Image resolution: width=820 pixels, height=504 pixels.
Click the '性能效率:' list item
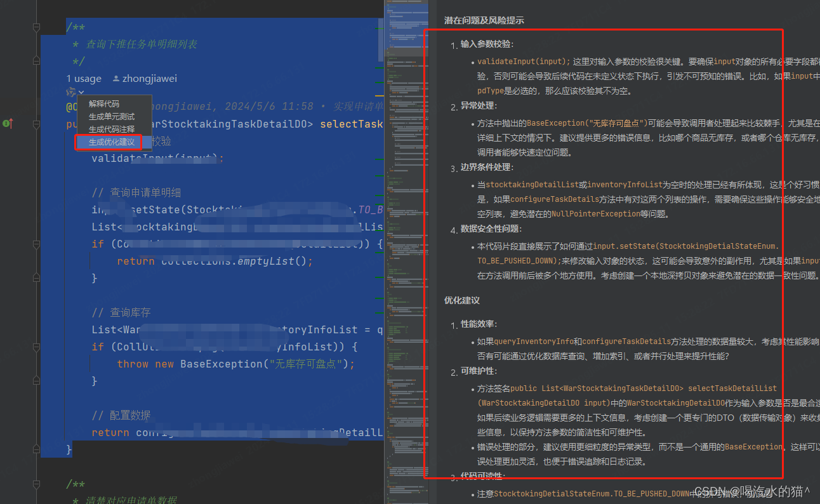pyautogui.click(x=480, y=324)
